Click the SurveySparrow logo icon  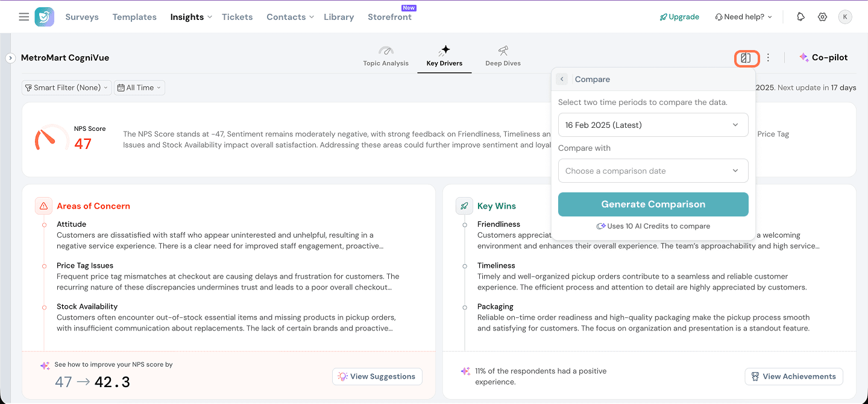pos(44,17)
